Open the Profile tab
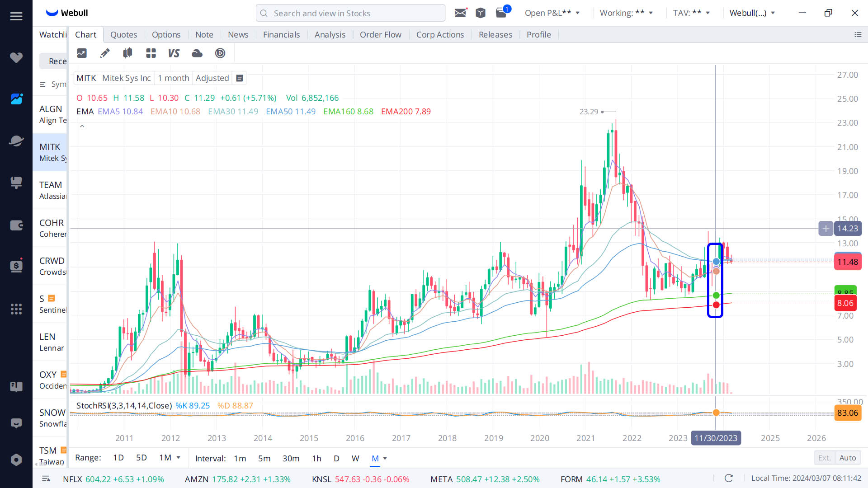 tap(538, 35)
